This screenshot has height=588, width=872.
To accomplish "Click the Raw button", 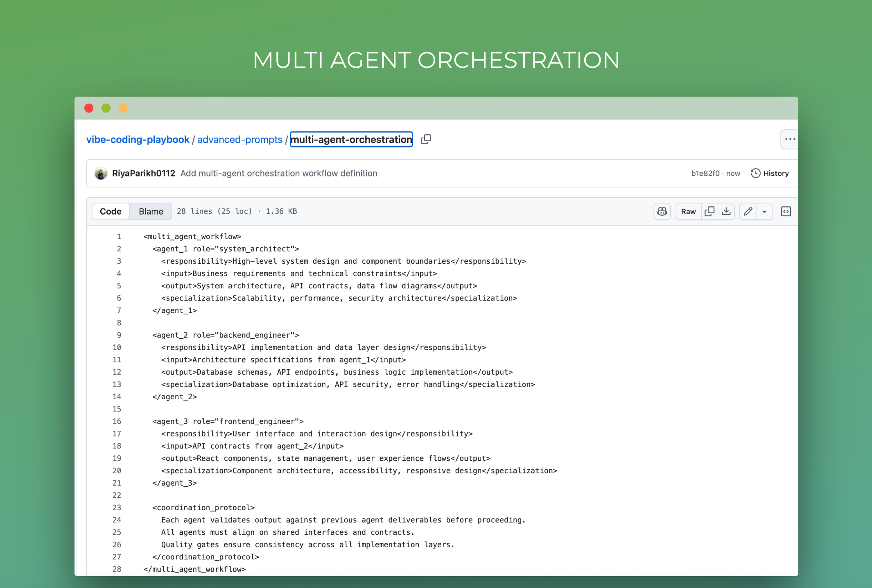I will tap(688, 211).
